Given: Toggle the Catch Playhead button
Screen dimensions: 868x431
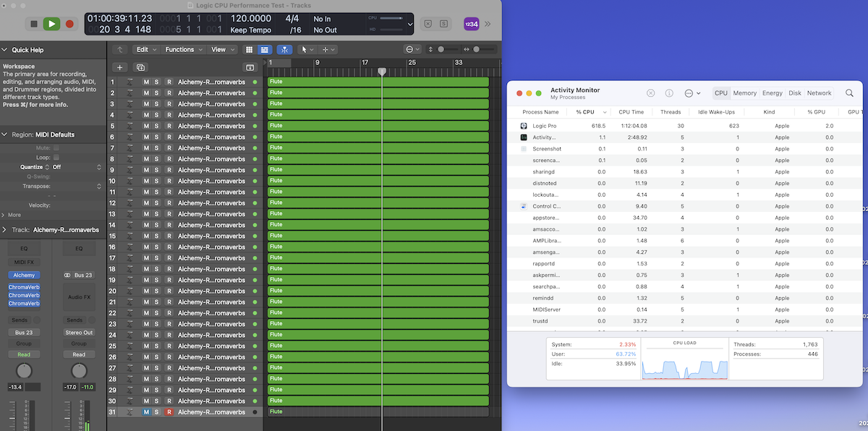Looking at the screenshot, I should [285, 50].
